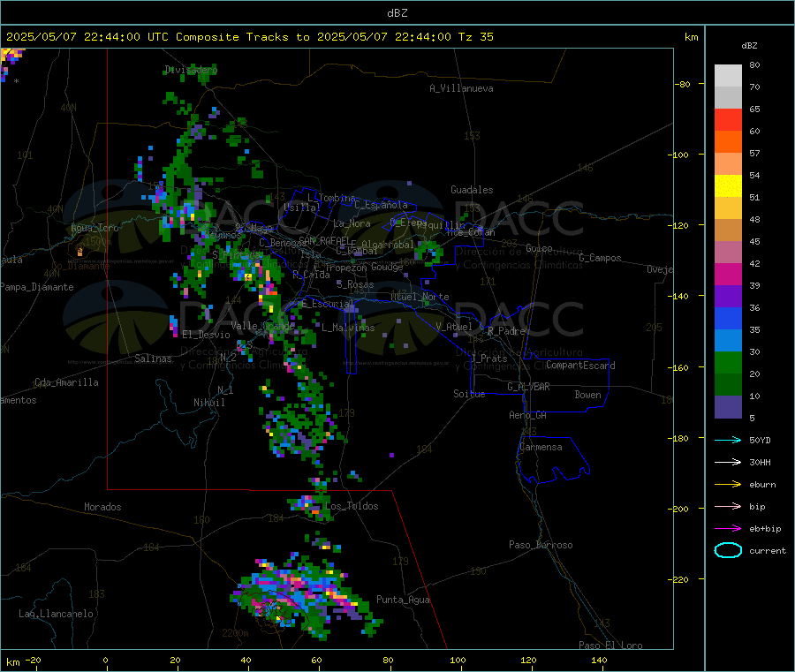
Task: Click the 'L_Malvinas' map label
Action: point(348,328)
